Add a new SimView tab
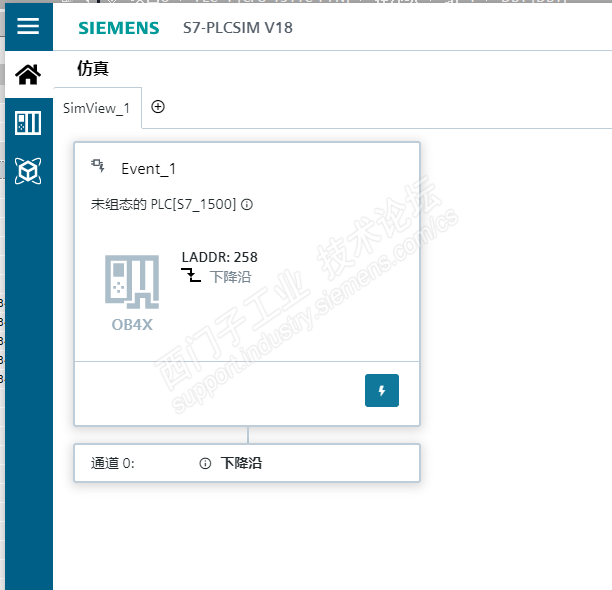Viewport: 612px width, 590px height. pos(158,107)
